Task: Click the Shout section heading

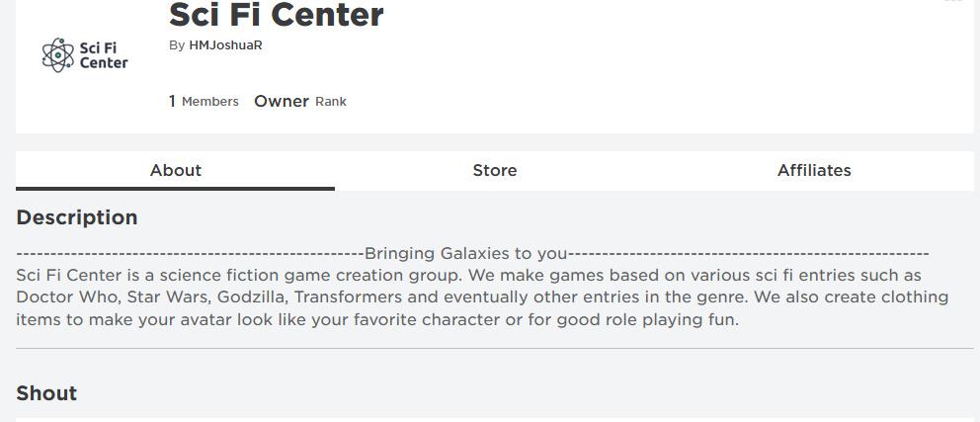Action: pyautogui.click(x=46, y=393)
